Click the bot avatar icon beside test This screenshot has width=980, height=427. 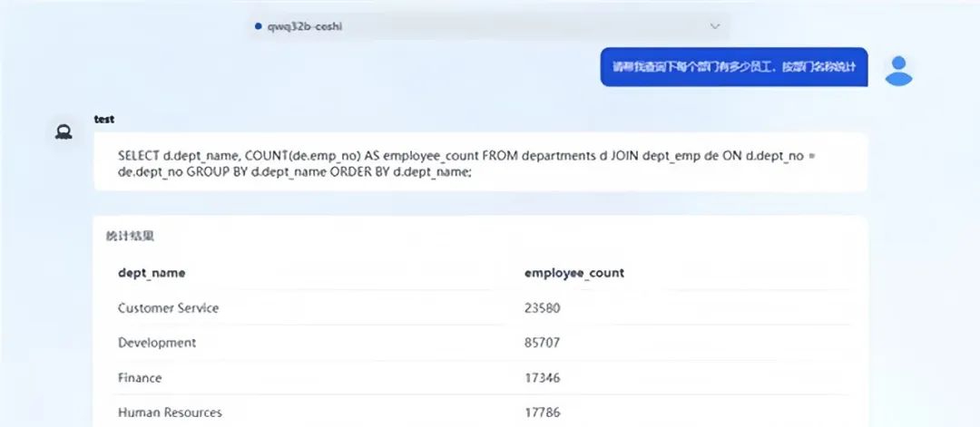[x=64, y=132]
